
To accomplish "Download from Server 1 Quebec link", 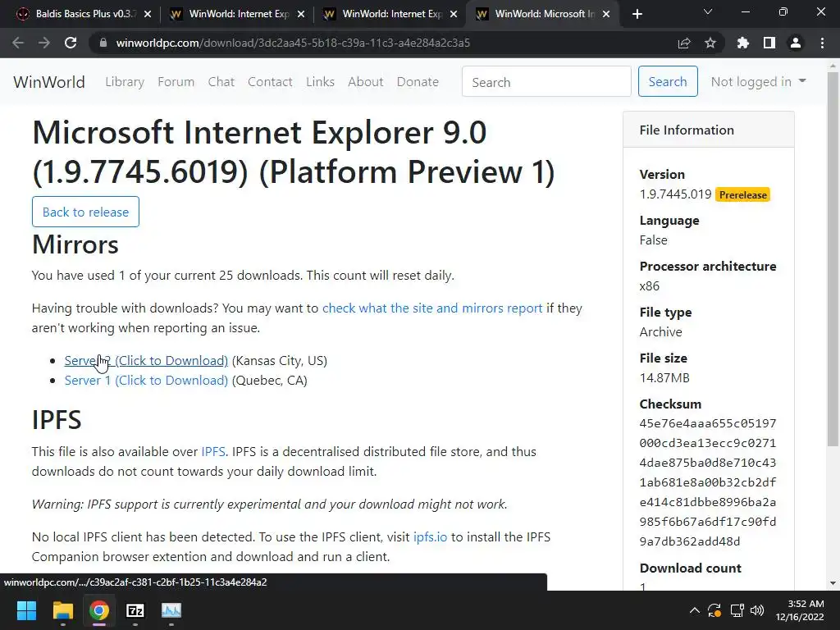I will pyautogui.click(x=146, y=381).
